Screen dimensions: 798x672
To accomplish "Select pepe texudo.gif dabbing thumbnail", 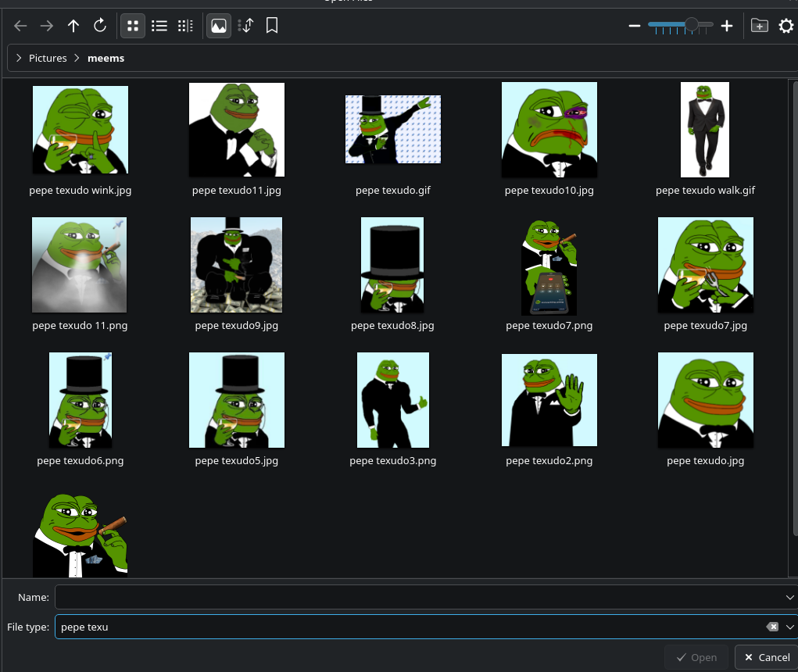I will (x=393, y=129).
